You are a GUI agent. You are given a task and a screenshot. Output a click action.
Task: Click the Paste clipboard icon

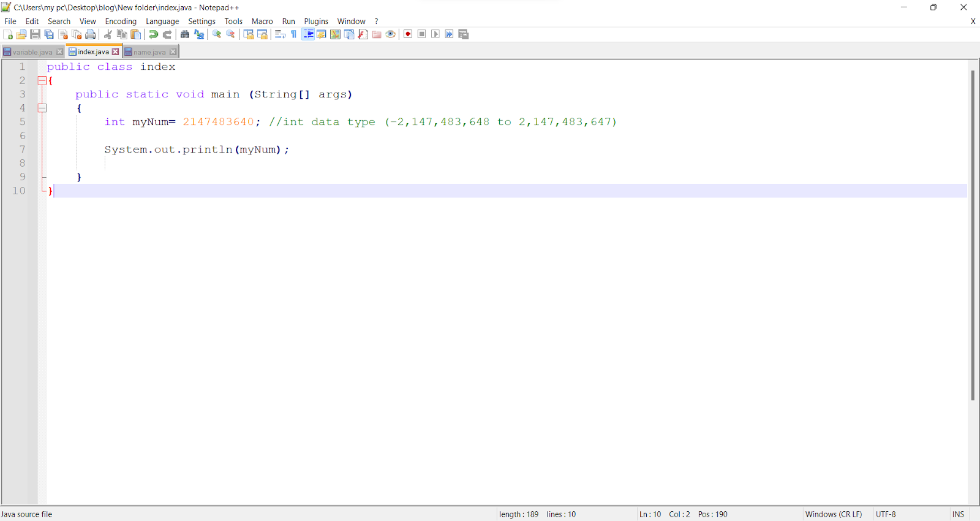(x=136, y=34)
